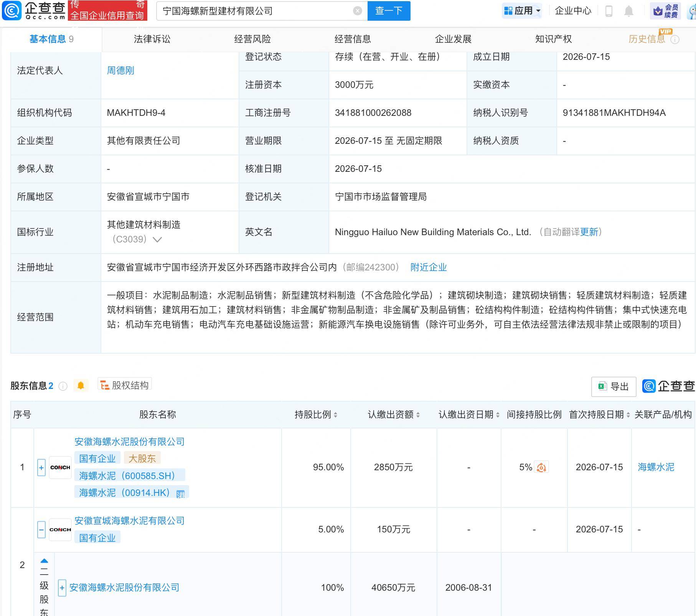Collapse 二级股东 panel with up arrow

point(44,561)
